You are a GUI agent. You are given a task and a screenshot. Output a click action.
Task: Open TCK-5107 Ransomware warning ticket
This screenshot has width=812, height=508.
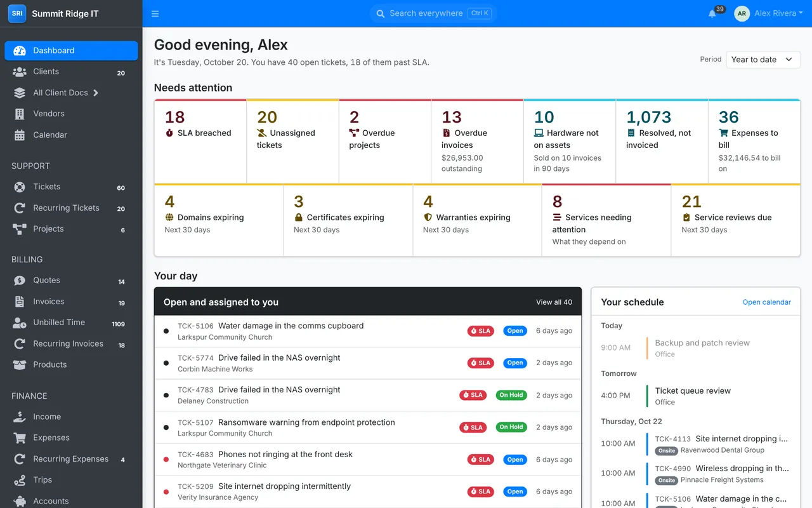tap(368, 427)
